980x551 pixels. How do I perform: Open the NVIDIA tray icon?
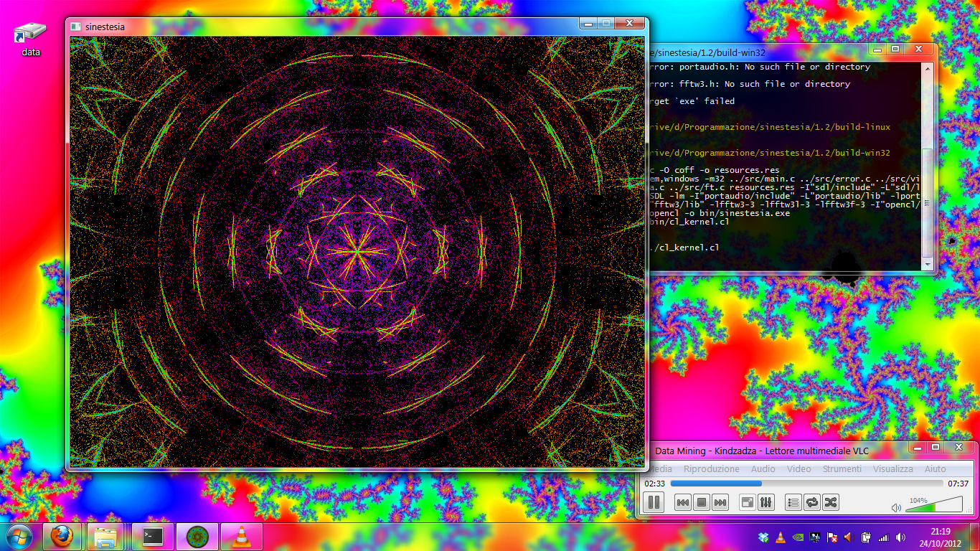tap(798, 537)
